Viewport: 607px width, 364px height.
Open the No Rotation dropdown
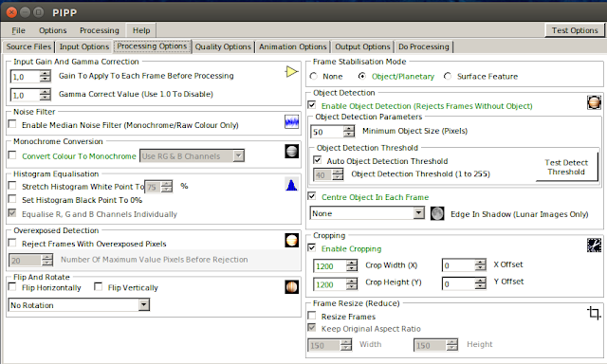(x=79, y=305)
